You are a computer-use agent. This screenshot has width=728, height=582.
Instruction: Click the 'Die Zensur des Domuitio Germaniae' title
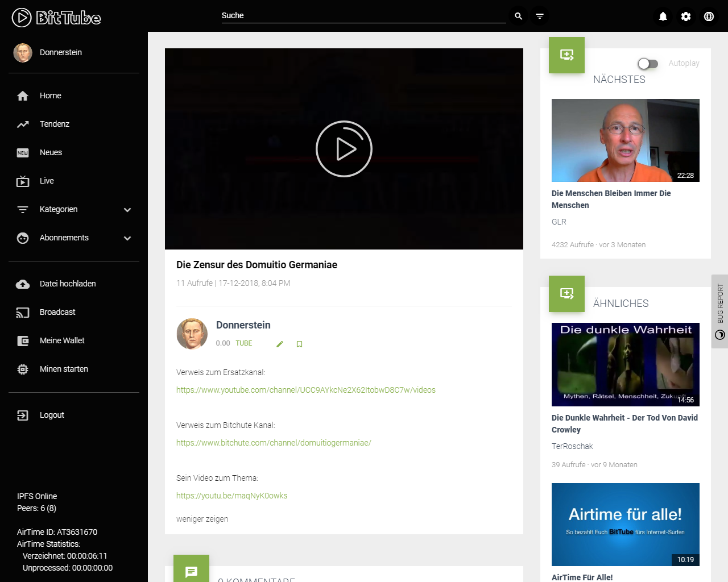[x=257, y=265]
